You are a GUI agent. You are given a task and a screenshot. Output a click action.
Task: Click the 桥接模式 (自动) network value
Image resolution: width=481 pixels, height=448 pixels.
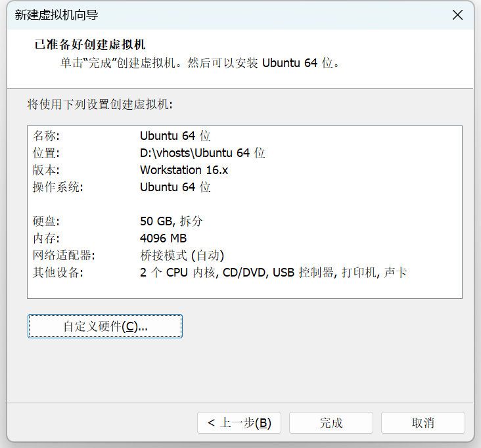pos(182,255)
